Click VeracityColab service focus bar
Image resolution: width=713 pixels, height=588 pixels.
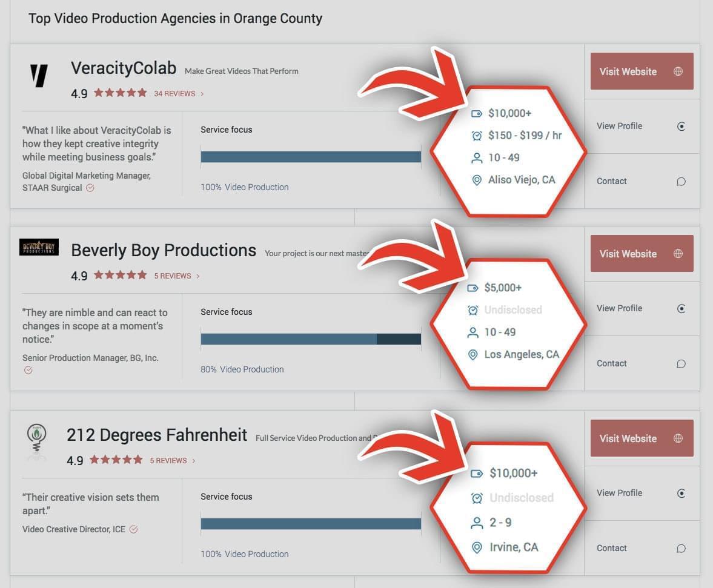click(311, 157)
